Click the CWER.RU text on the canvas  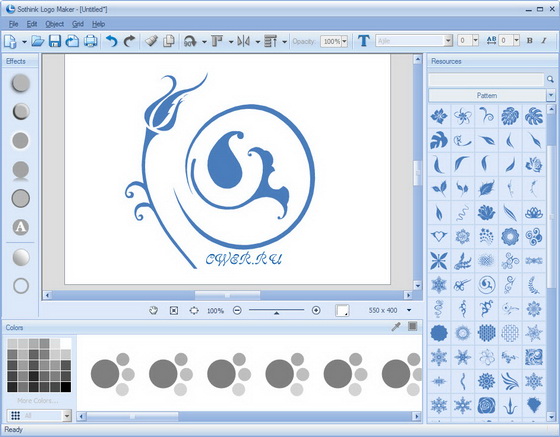pos(244,259)
